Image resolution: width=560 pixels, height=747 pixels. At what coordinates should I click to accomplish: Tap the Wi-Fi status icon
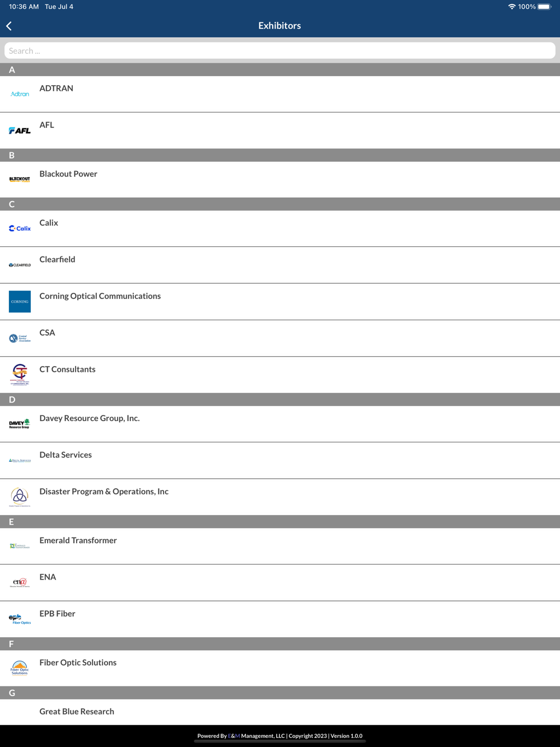click(x=512, y=7)
